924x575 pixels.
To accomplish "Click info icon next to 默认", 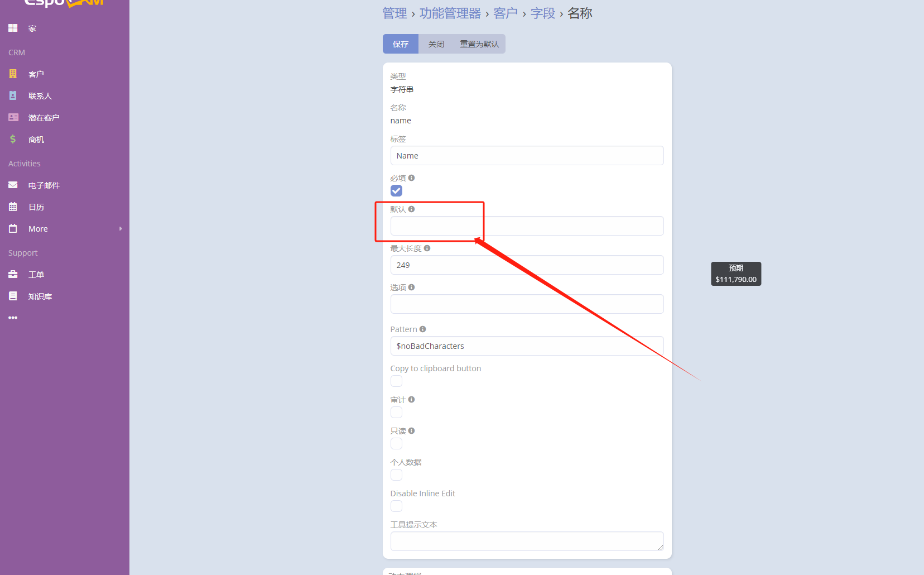I will click(x=411, y=209).
